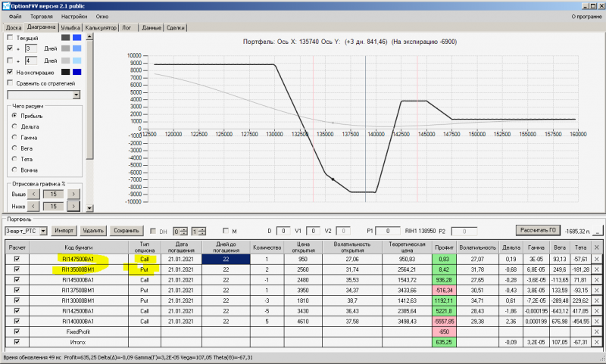The width and height of the screenshot is (606, 364).
Task: Enable the +4 Дней line checkbox
Action: coord(10,61)
